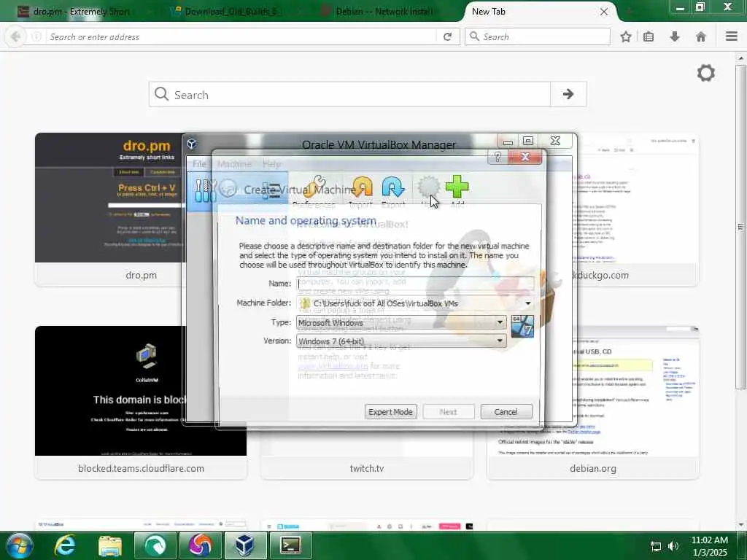Click the Firefox home icon
The width and height of the screenshot is (747, 560).
[700, 36]
